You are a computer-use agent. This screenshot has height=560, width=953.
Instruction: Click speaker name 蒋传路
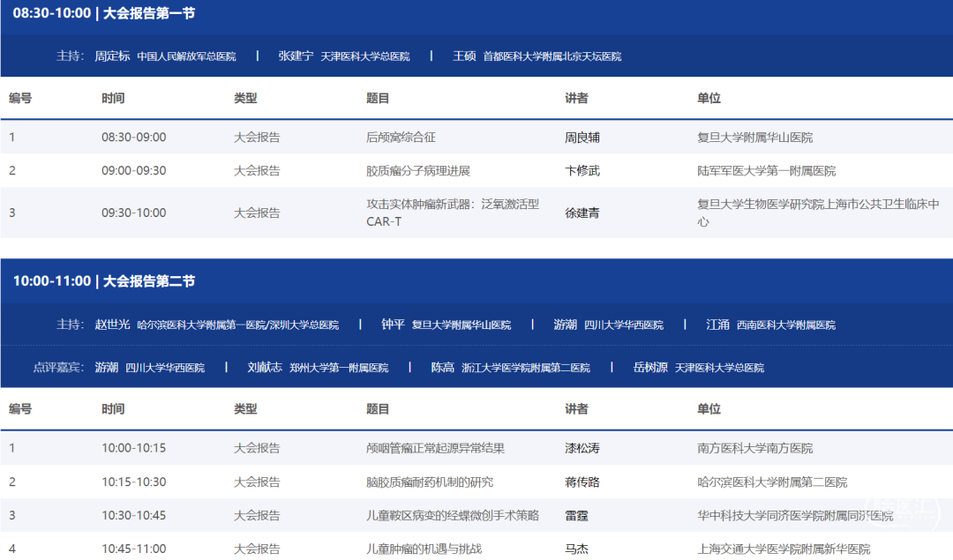tap(582, 482)
